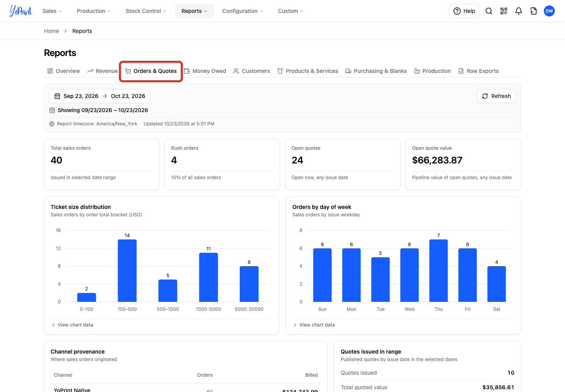Open the search magnifier icon

(489, 11)
